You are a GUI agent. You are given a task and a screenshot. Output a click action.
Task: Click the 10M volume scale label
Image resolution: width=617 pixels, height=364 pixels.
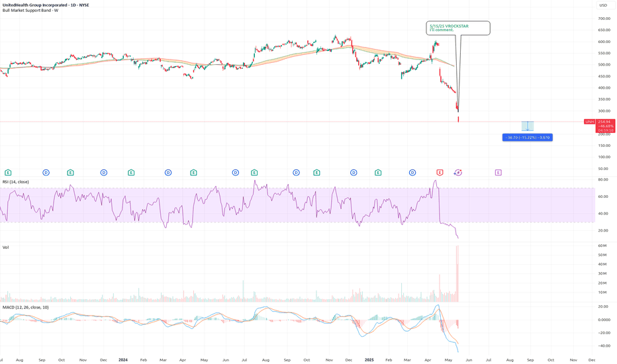pos(602,293)
